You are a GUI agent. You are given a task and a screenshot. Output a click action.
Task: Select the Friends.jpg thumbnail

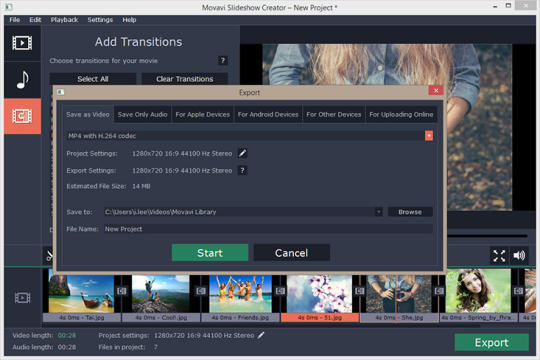pos(240,294)
